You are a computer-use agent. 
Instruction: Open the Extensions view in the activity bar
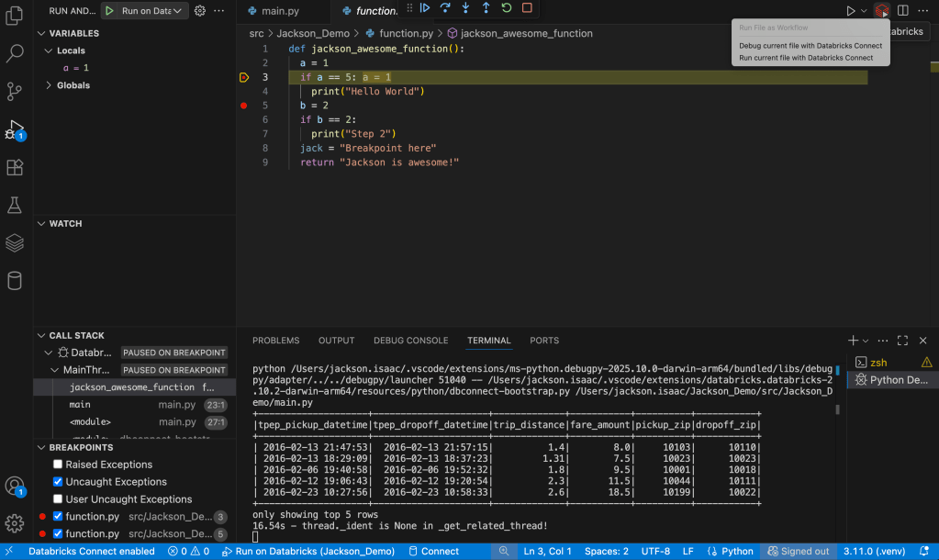coord(13,167)
